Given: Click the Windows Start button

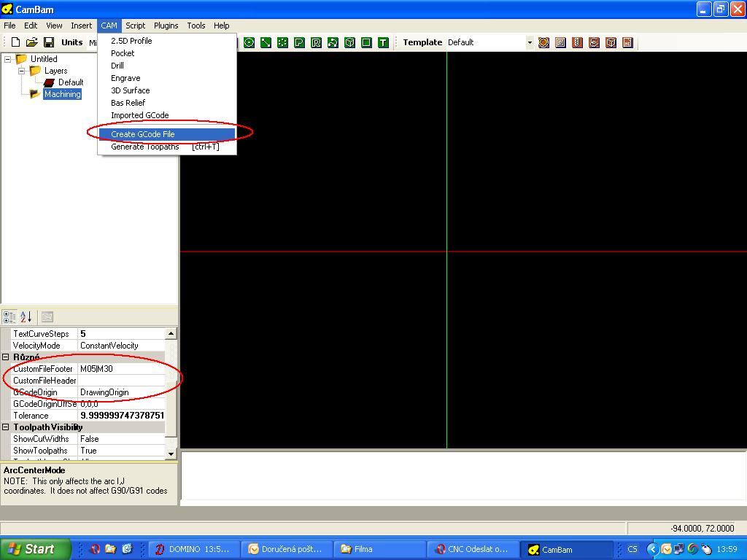Looking at the screenshot, I should (35, 549).
